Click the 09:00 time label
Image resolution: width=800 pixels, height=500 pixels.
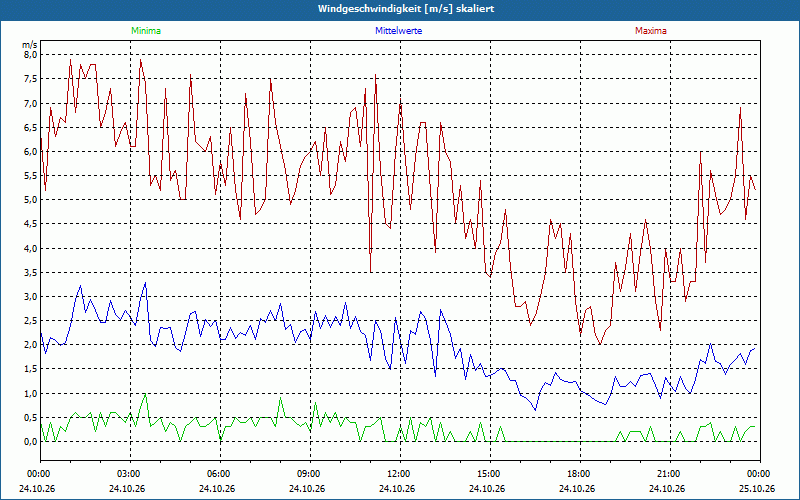(x=308, y=474)
